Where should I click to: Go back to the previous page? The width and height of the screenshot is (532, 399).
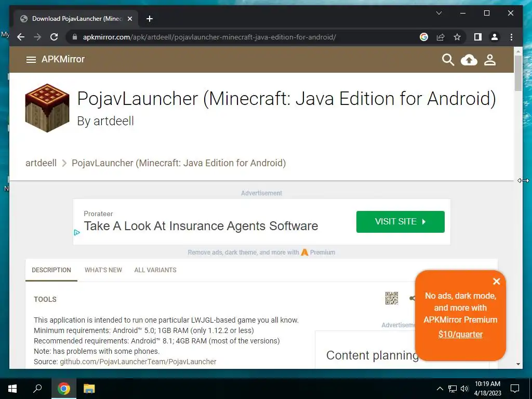point(21,37)
